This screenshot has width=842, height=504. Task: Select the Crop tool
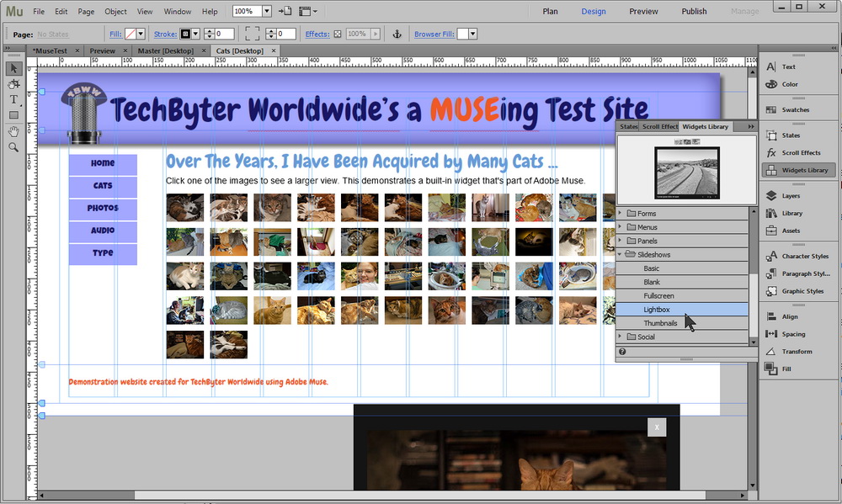14,84
